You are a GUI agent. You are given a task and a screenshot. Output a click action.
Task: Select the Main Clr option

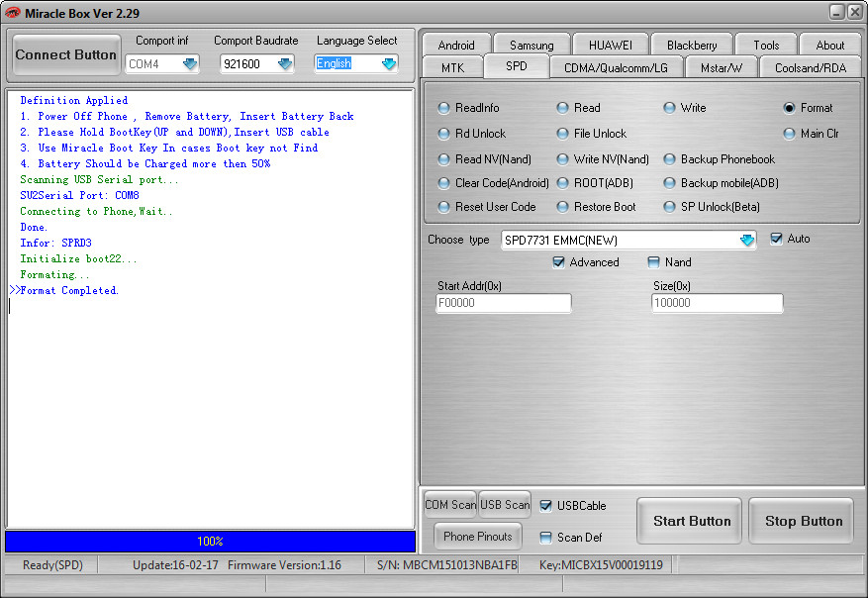(811, 134)
